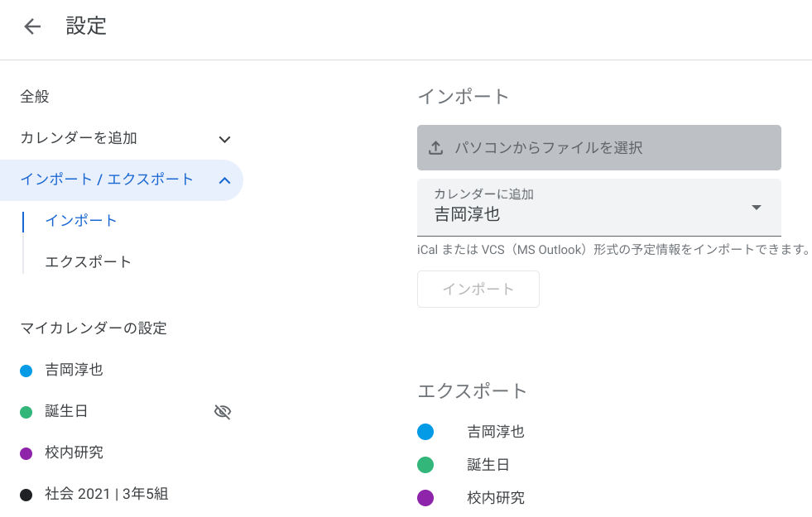Viewport: 812px width, 517px height.
Task: Click パソコンからファイルを選択 button
Action: point(599,147)
